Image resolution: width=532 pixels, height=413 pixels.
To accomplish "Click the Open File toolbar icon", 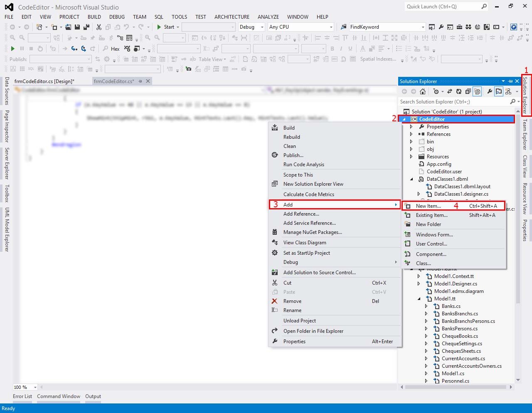I will [68, 27].
